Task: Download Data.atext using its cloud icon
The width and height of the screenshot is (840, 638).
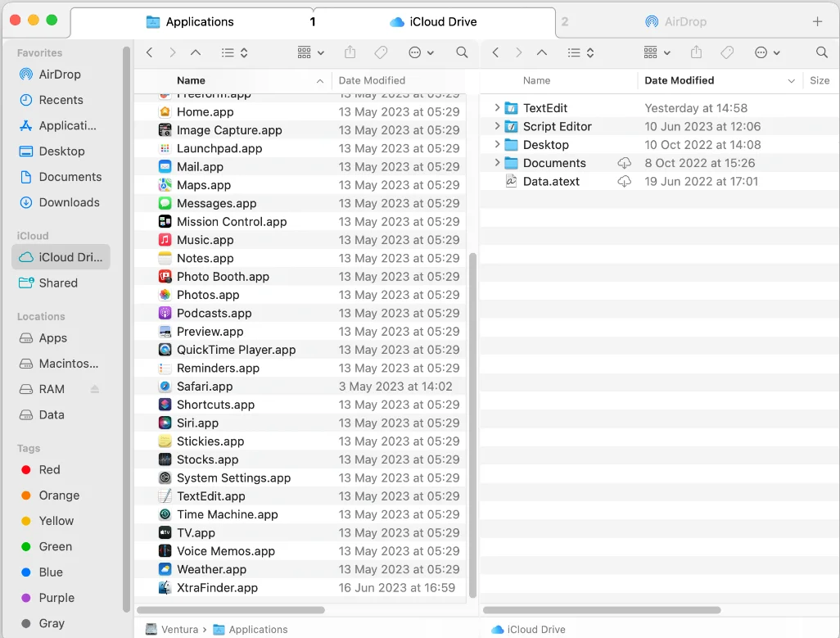Action: [625, 181]
